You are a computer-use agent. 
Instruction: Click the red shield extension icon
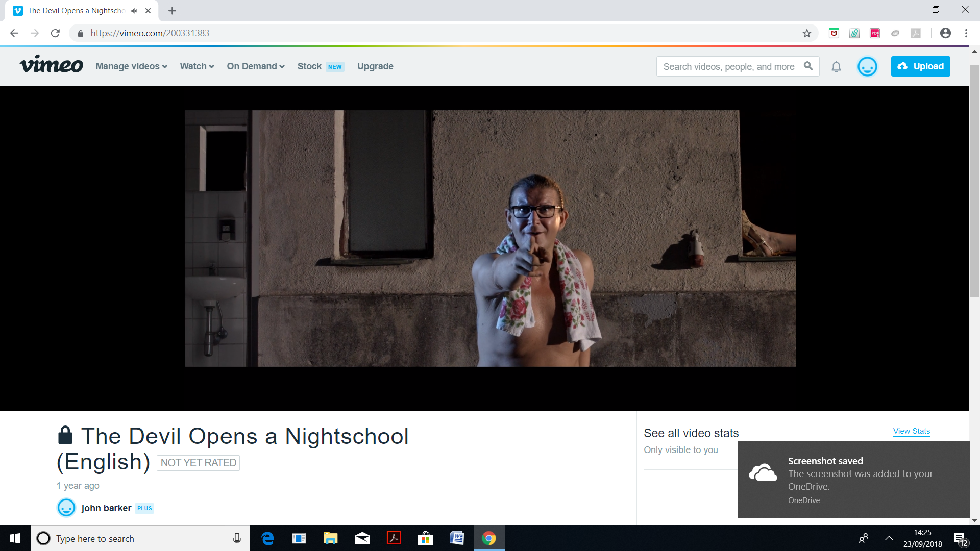[x=834, y=33]
